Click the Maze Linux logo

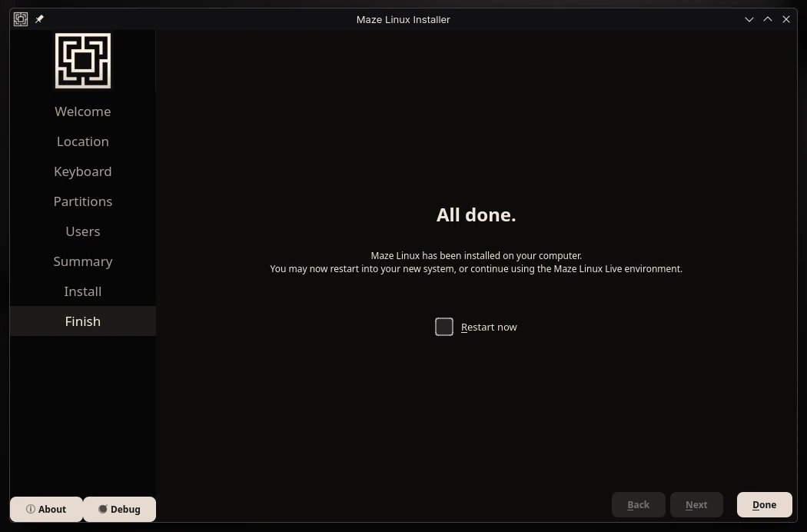coord(83,61)
